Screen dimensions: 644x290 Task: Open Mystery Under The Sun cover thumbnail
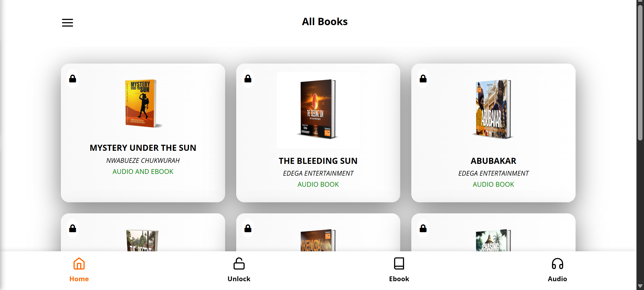[x=143, y=103]
